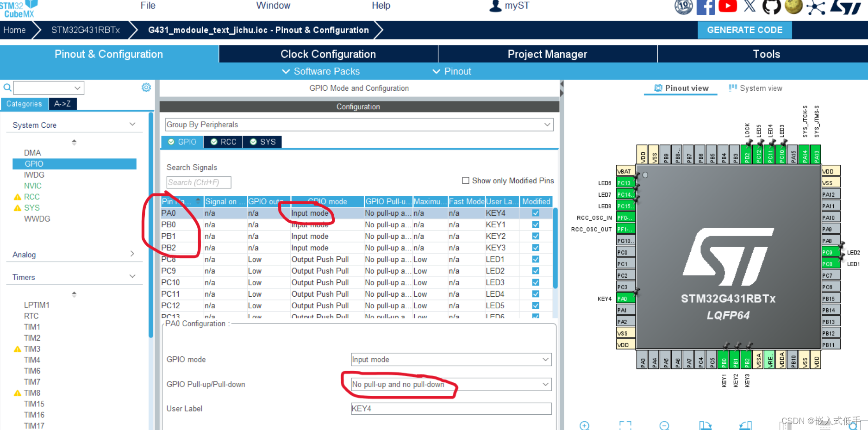Screen dimensions: 868x430
Task: Open the YouTube icon link
Action: point(728,6)
